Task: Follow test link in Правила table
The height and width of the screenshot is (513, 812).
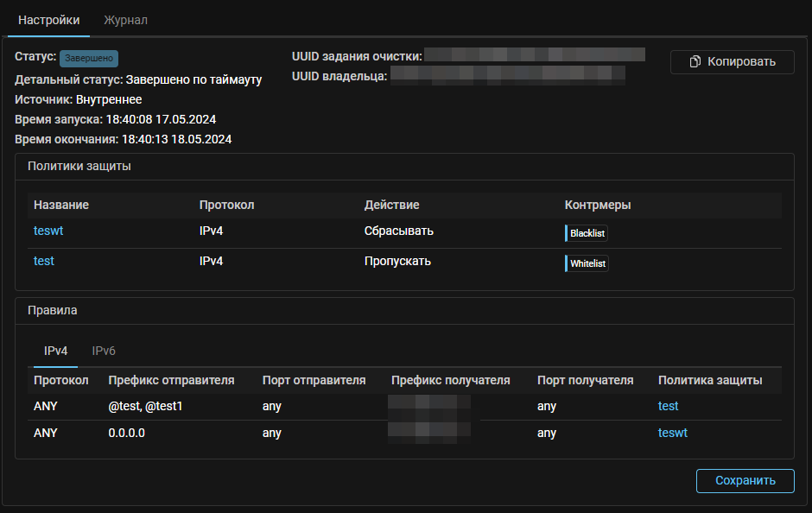Action: tap(668, 406)
